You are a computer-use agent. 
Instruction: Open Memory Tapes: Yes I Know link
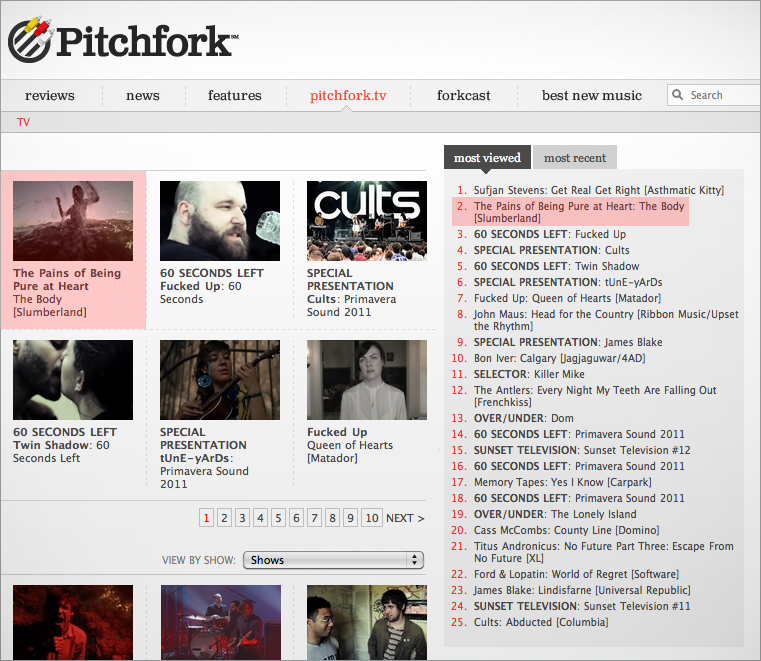pos(562,482)
